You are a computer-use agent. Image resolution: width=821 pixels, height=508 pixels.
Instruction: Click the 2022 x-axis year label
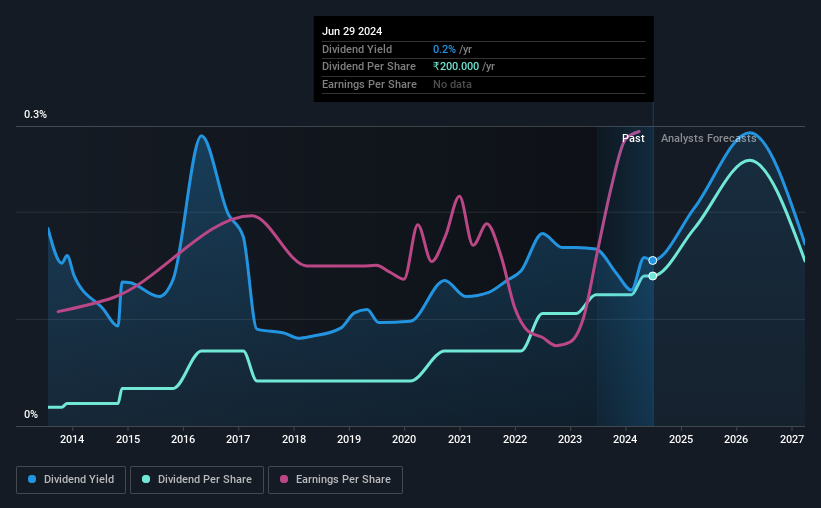[x=515, y=439]
